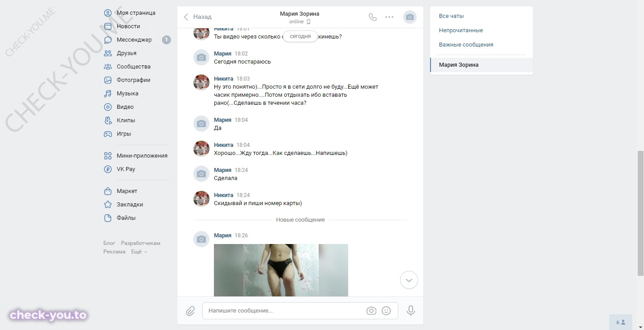The width and height of the screenshot is (644, 330).
Task: Open the VK Pay ruble icon
Action: click(x=108, y=169)
